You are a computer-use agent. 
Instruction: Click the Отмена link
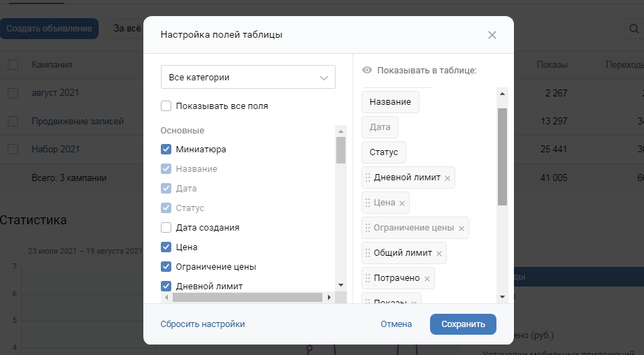(396, 324)
